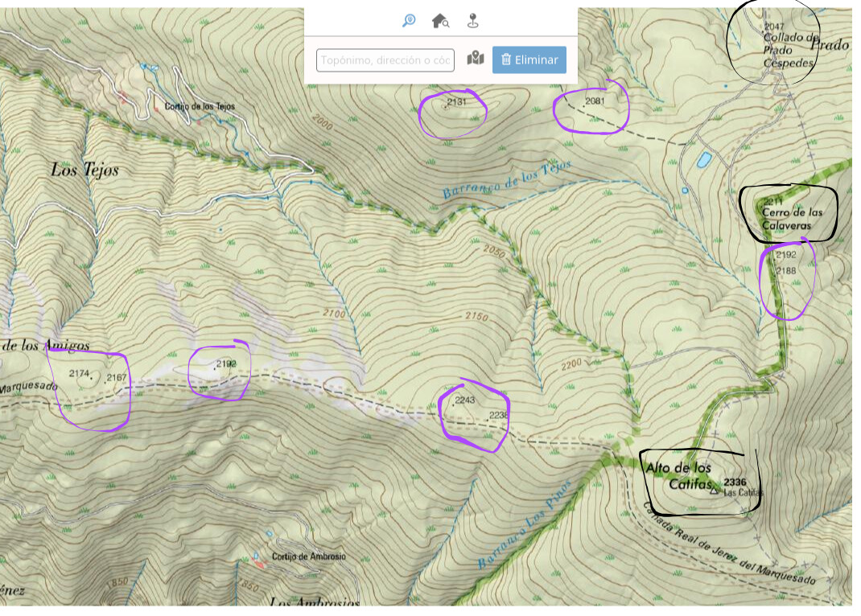Select the place-name search magnifier icon
Viewport: 861px width, 616px height.
[409, 21]
